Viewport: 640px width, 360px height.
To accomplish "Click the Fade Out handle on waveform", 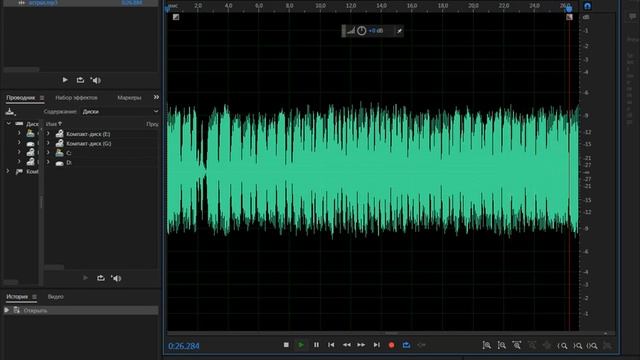I will coord(569,17).
